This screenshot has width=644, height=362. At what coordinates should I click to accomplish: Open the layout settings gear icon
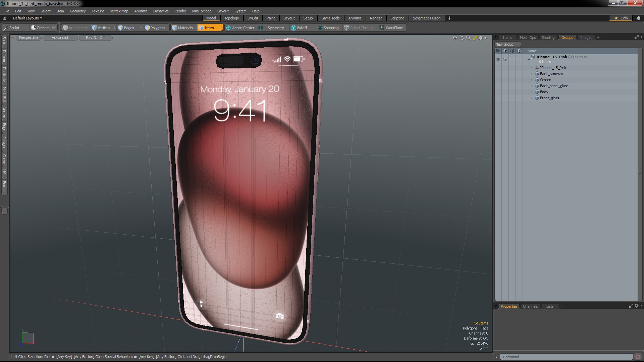638,18
